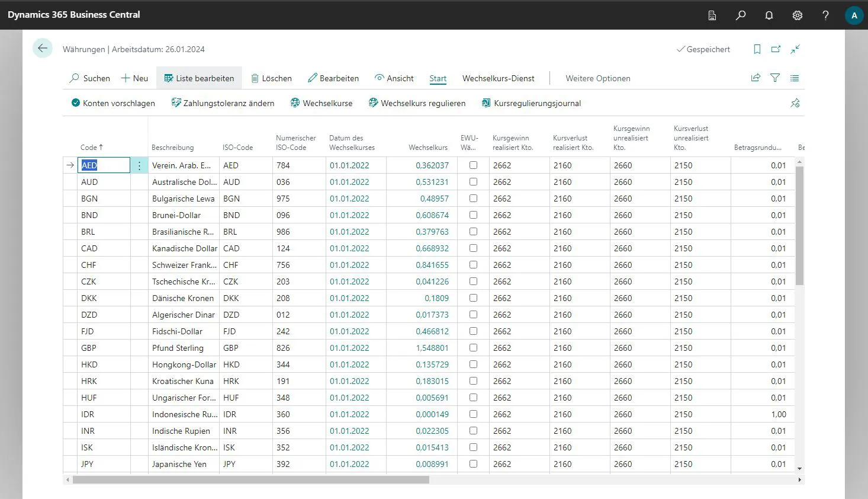Click Dynamics 365 Business Central title
868x499 pixels.
pyautogui.click(x=74, y=15)
